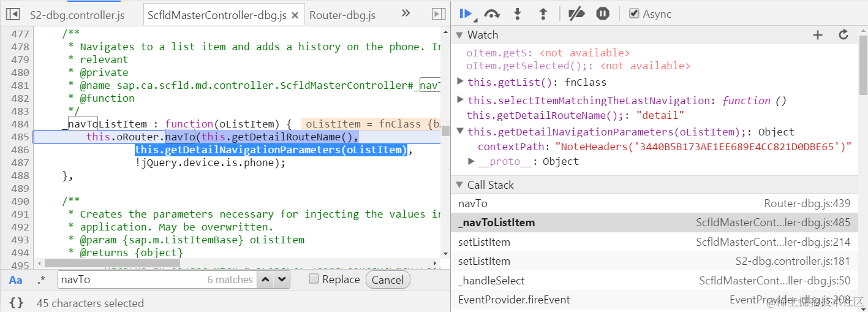Toggle match case search option
The height and width of the screenshot is (312, 868).
click(15, 280)
